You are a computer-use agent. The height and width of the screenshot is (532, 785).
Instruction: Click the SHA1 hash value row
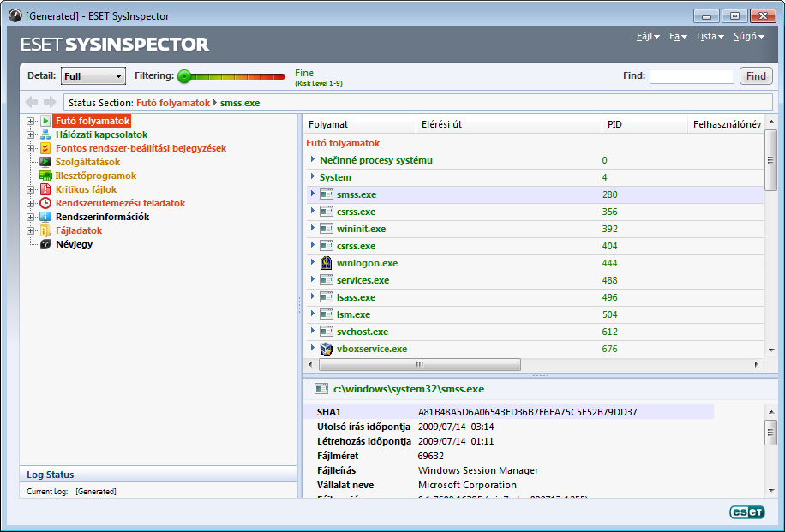(x=509, y=412)
